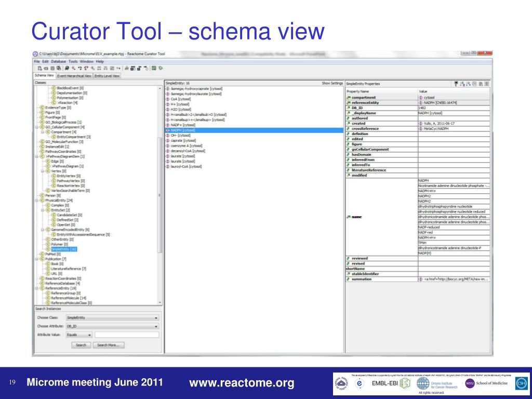The width and height of the screenshot is (532, 399).
Task: Select the Schema View tab
Action: (44, 76)
